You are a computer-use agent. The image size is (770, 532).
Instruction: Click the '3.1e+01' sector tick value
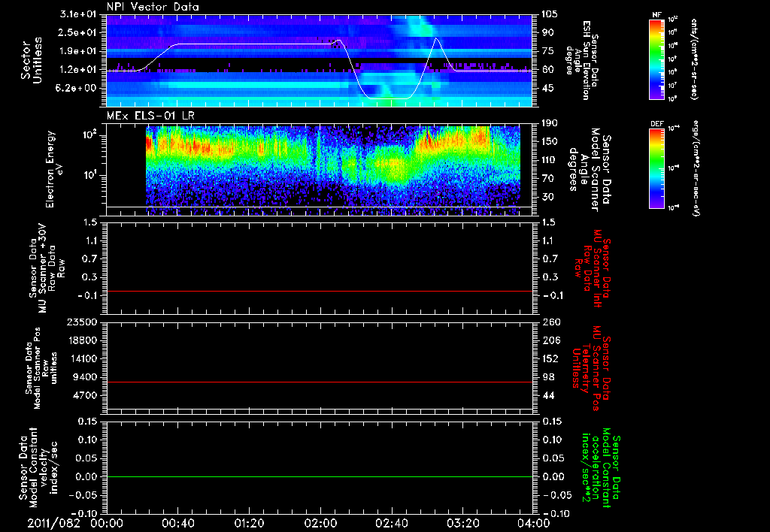78,14
